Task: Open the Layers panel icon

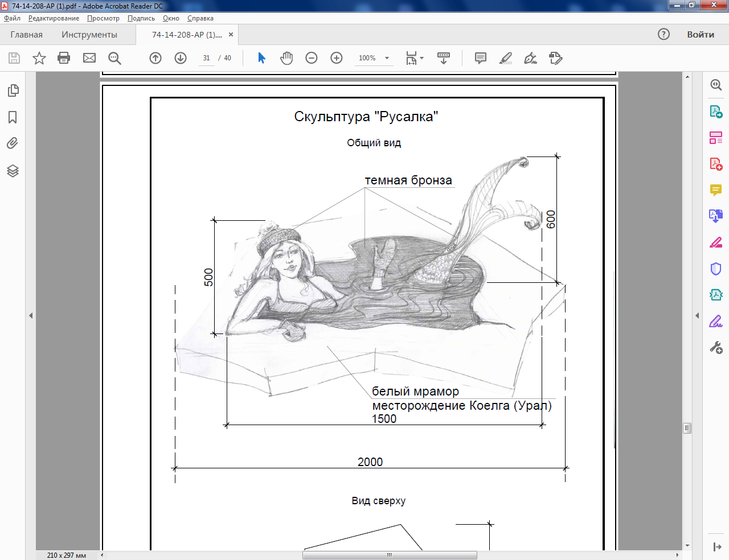Action: [x=13, y=171]
